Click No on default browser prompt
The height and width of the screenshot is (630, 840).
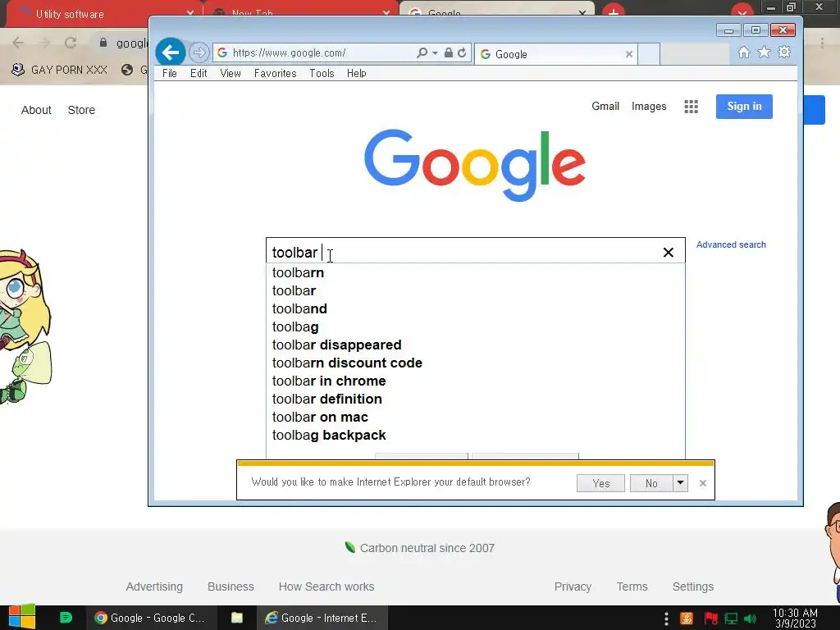tap(651, 483)
